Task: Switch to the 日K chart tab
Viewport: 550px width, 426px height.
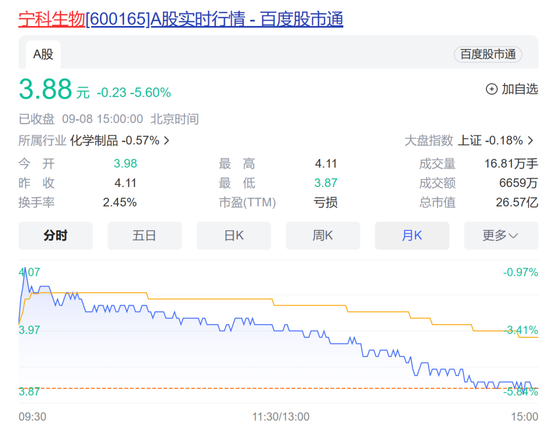Action: [234, 235]
